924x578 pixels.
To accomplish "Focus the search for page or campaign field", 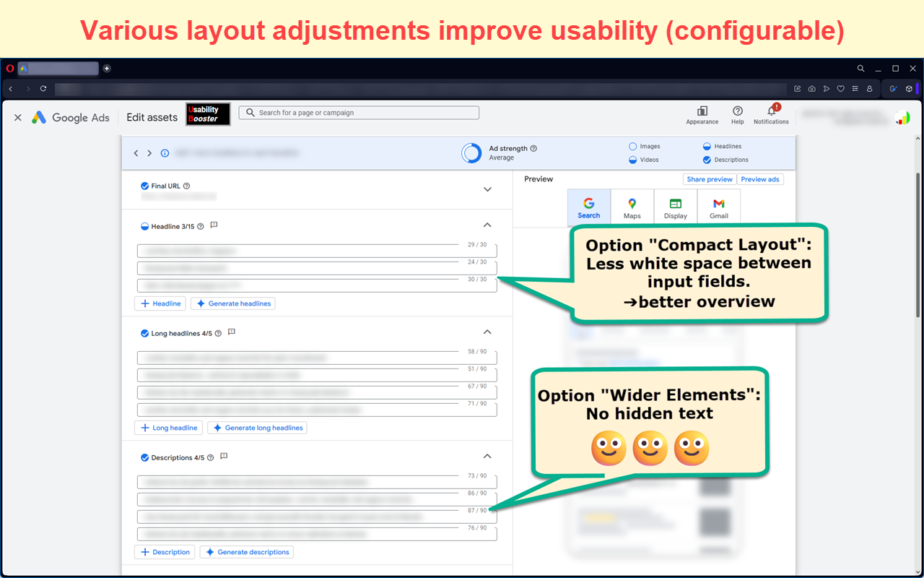I will [x=359, y=113].
